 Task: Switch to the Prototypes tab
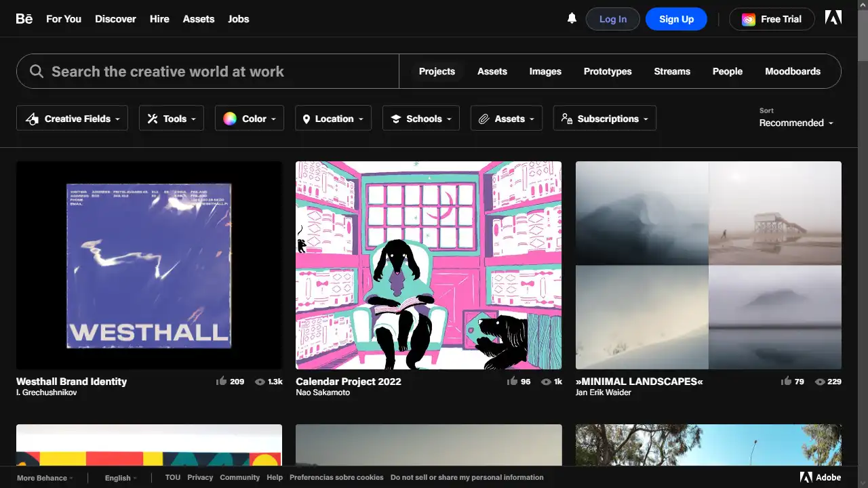pyautogui.click(x=607, y=71)
